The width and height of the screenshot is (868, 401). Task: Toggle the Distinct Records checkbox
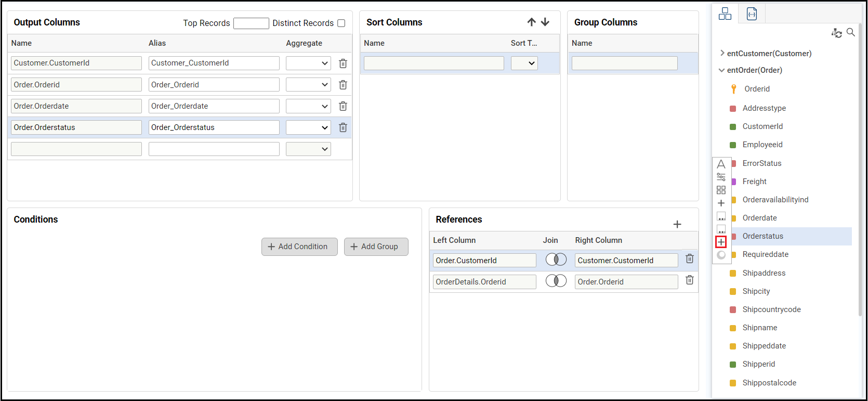[341, 23]
